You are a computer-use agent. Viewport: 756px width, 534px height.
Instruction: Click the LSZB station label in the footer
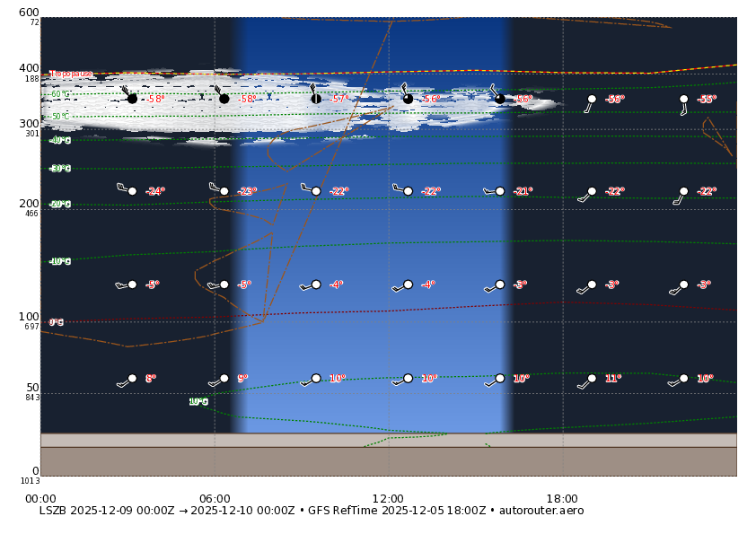tap(52, 511)
